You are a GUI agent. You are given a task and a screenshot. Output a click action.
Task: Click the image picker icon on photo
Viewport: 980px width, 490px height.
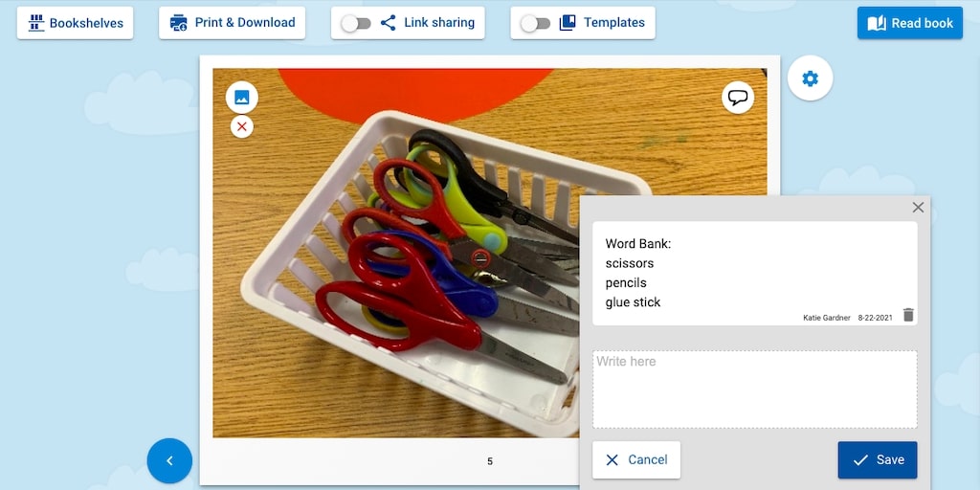(242, 98)
